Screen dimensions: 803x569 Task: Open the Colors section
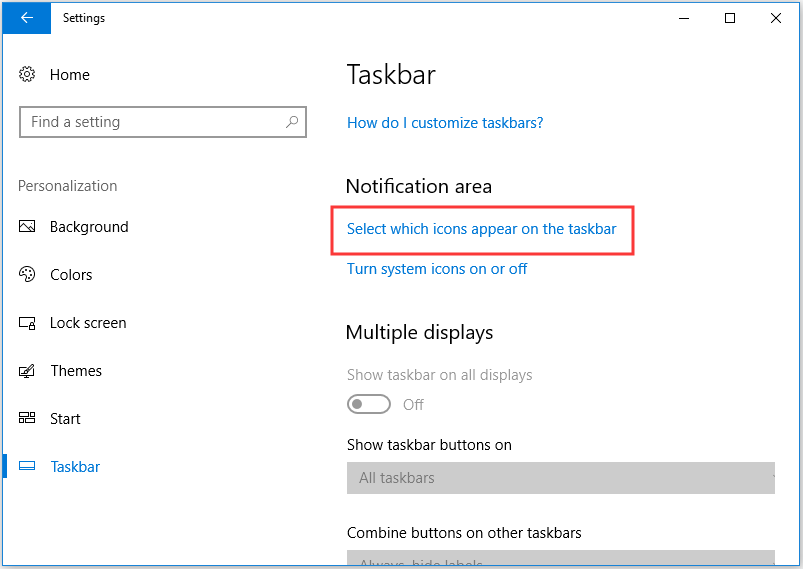coord(71,275)
